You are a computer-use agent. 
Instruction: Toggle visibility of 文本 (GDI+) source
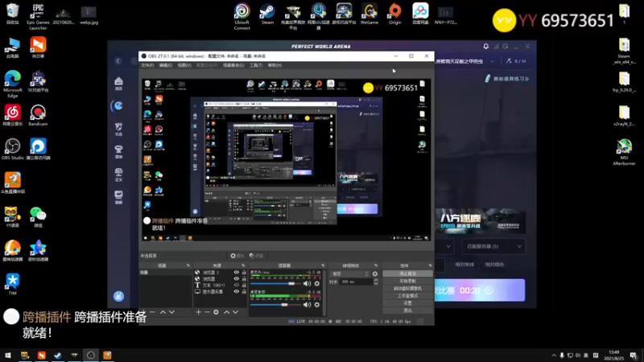coord(236,286)
